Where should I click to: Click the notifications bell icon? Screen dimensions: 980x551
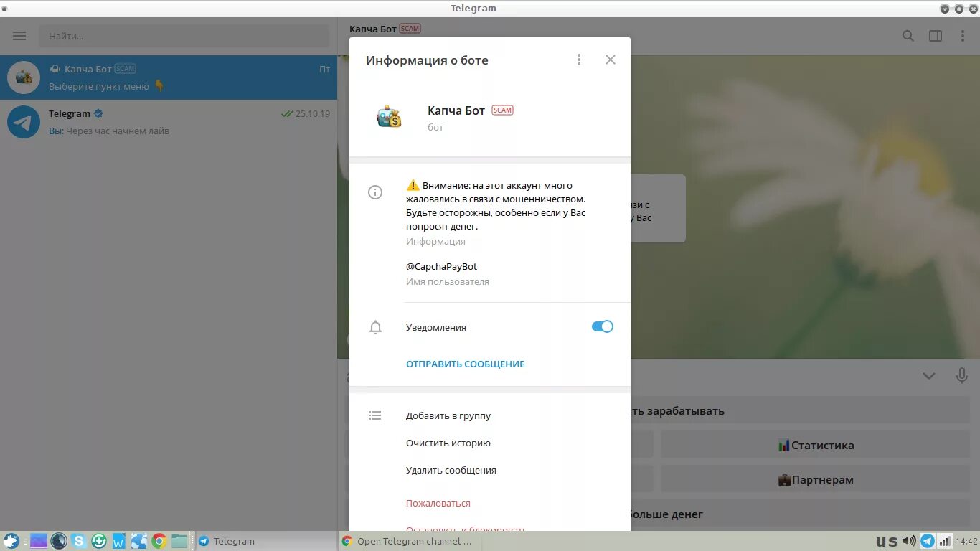tap(375, 327)
